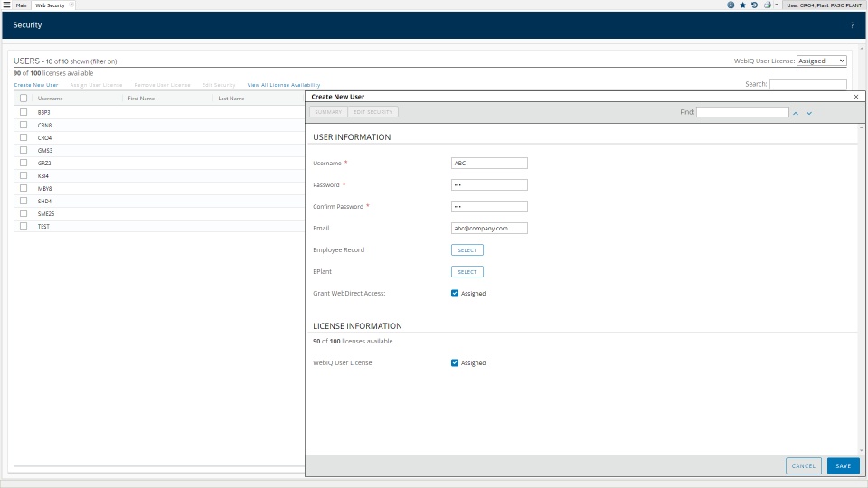
Task: Open favorites star icon
Action: [x=743, y=5]
